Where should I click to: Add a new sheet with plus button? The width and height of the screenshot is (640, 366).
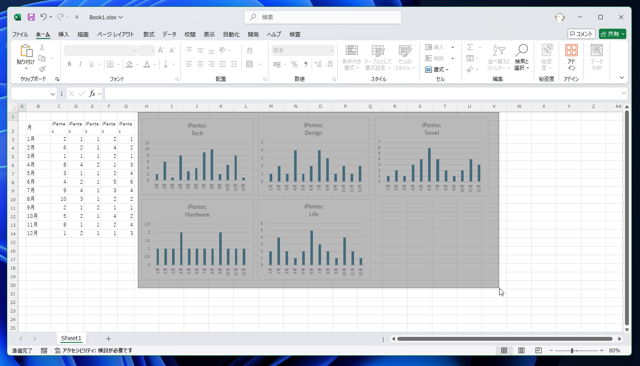(108, 339)
